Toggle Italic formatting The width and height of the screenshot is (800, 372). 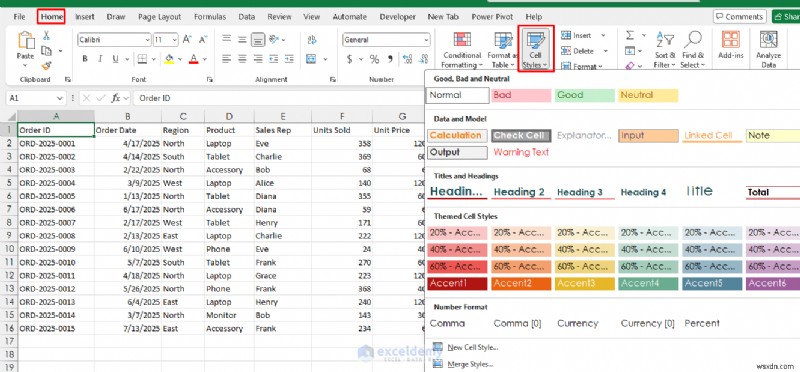(100, 59)
